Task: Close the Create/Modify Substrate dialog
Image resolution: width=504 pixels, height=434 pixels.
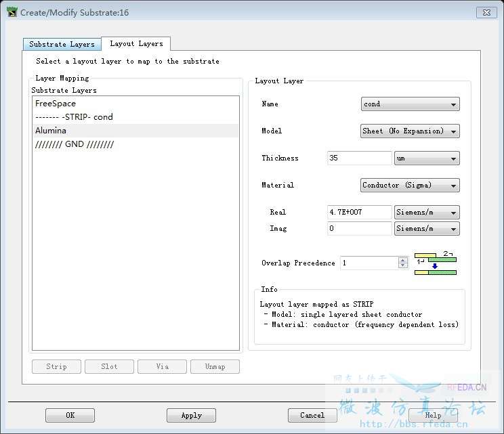Action: (x=486, y=12)
